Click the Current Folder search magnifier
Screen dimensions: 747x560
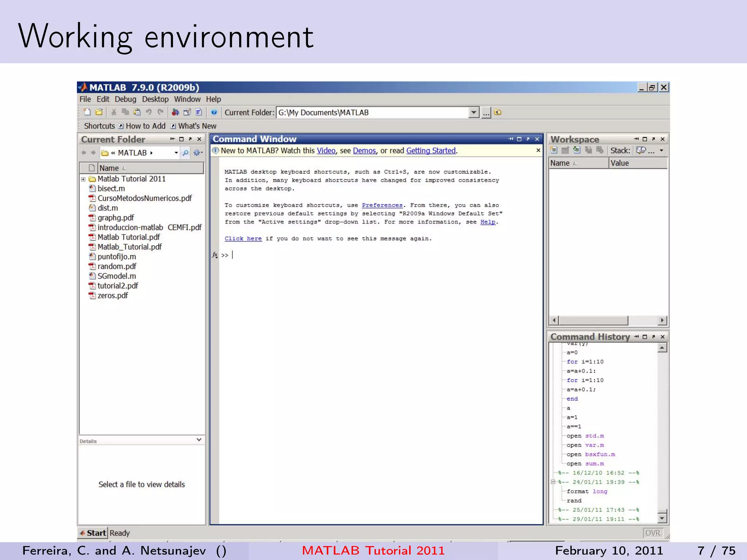click(x=186, y=153)
